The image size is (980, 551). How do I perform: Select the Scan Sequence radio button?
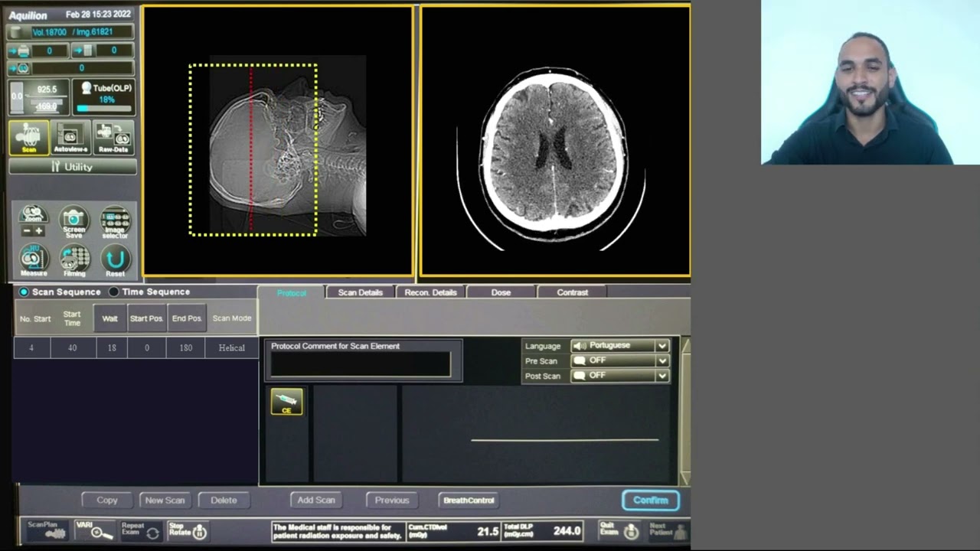[x=24, y=292]
